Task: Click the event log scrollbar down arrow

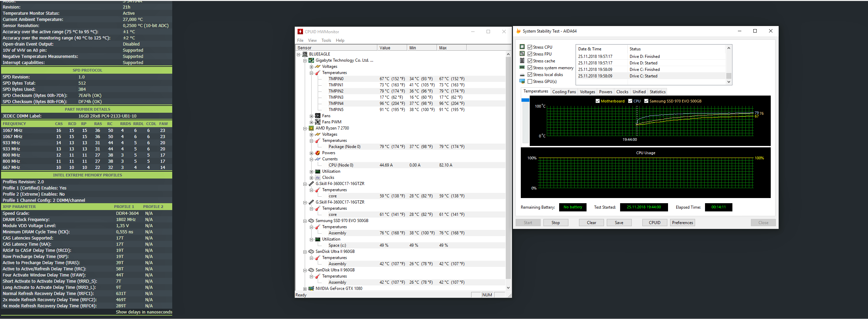Action: [729, 82]
